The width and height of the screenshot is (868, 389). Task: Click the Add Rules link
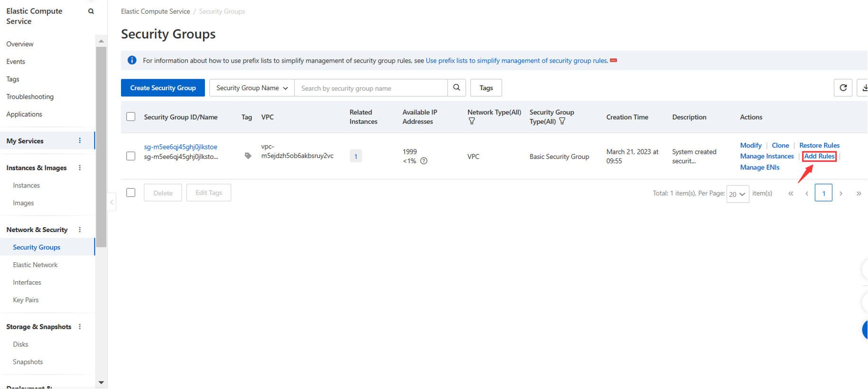click(x=819, y=156)
